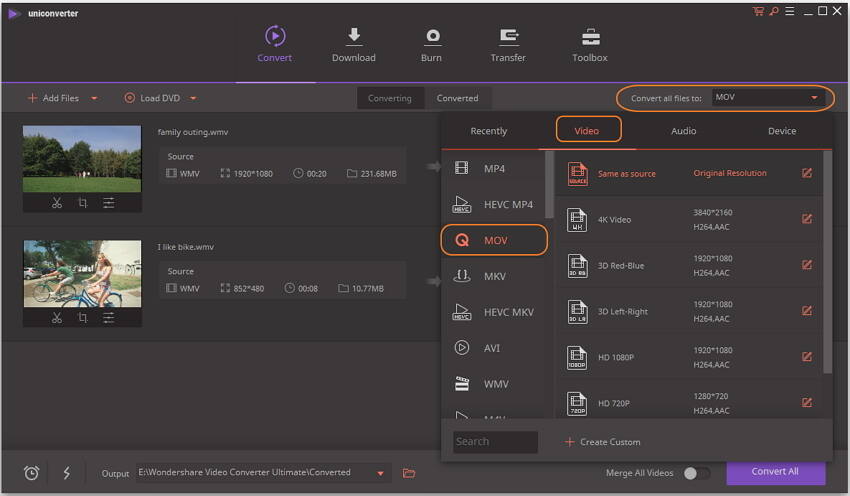The image size is (850, 496).
Task: Trim family outing.wmv with scissors icon
Action: [57, 203]
